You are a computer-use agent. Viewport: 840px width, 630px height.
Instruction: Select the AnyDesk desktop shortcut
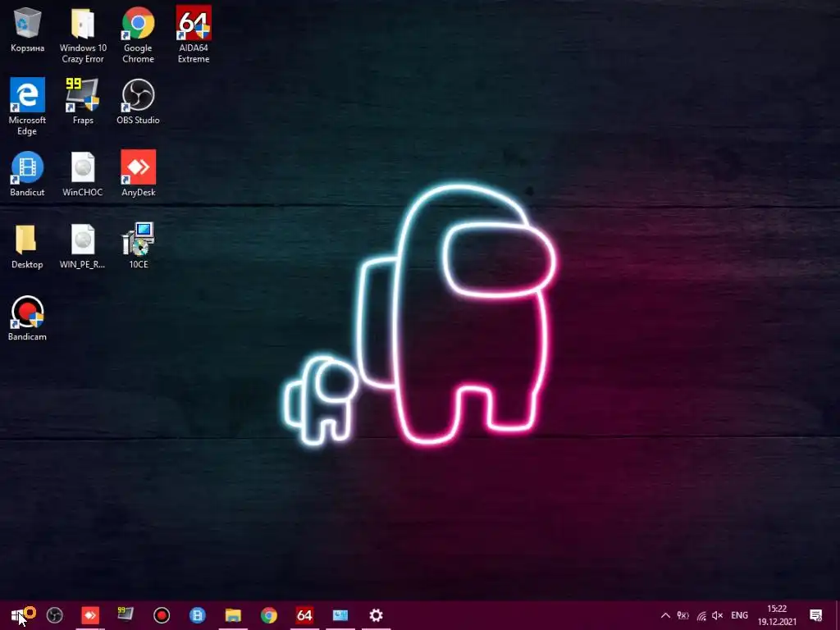(x=138, y=174)
